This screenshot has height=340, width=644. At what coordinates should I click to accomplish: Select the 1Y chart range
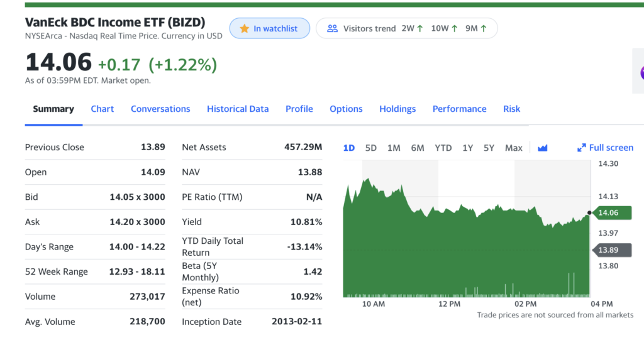pyautogui.click(x=467, y=148)
